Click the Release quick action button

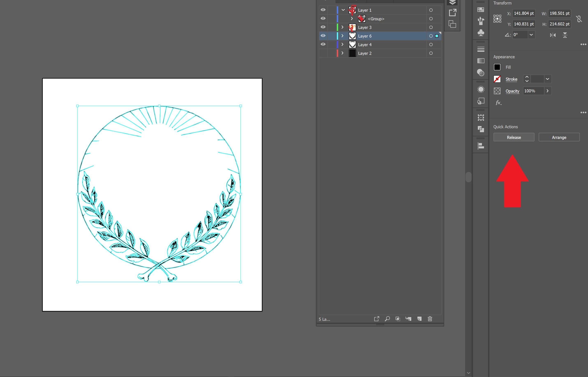coord(513,137)
